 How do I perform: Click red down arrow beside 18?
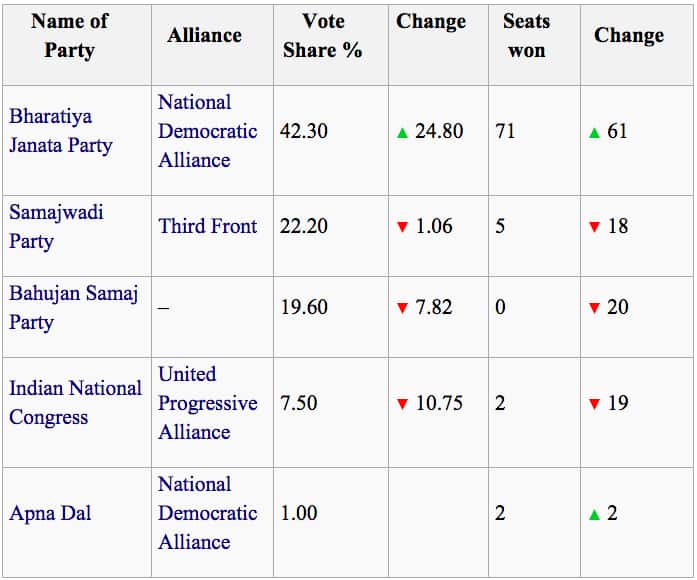click(x=594, y=227)
